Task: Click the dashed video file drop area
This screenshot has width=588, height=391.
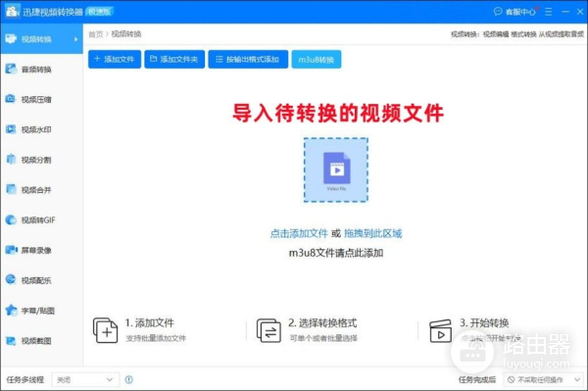Action: 336,170
